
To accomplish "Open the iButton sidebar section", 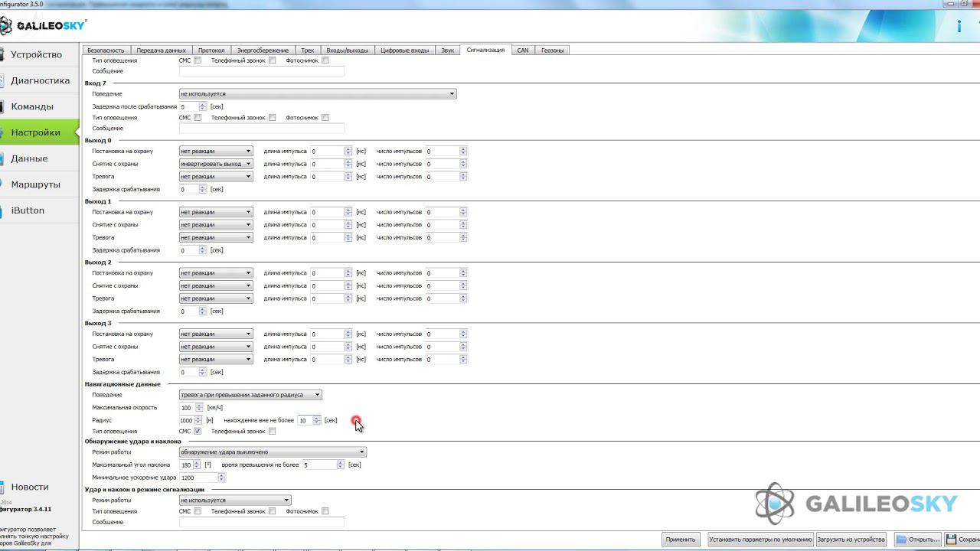I will tap(28, 210).
